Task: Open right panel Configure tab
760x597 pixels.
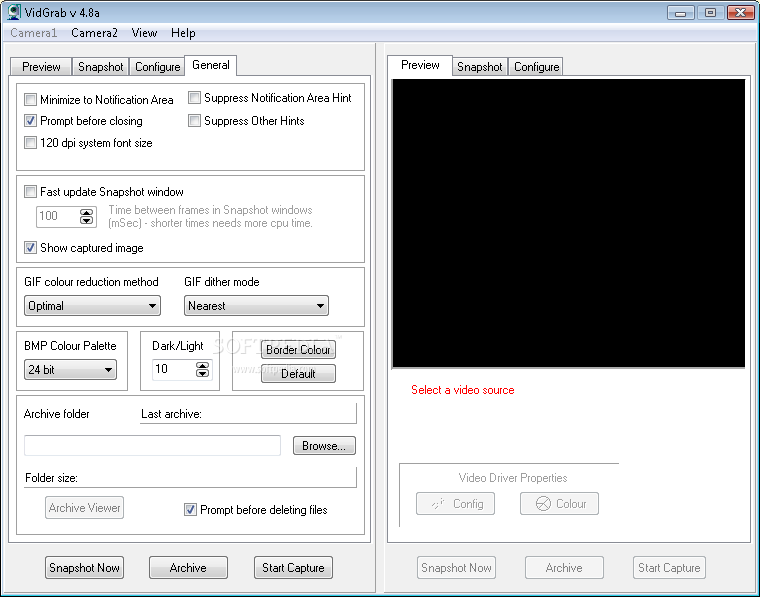Action: click(537, 67)
